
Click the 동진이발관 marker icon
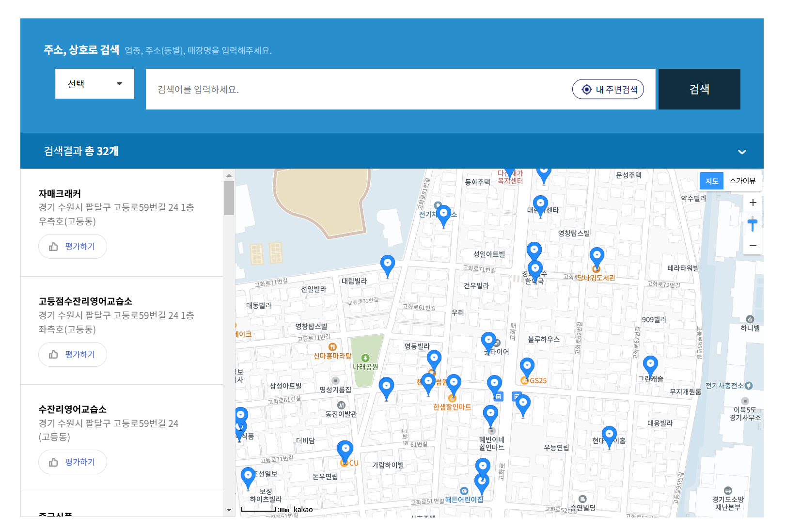coord(341,405)
